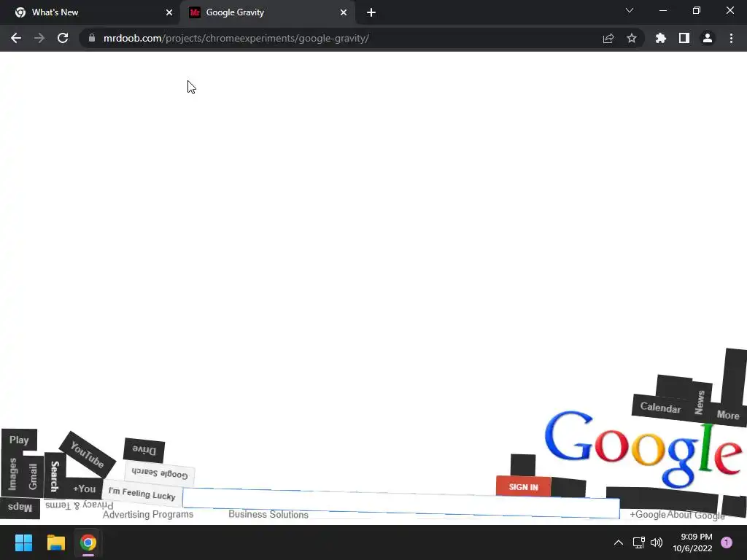The height and width of the screenshot is (560, 747).
Task: Open the Extensions puzzle icon
Action: [x=660, y=38]
